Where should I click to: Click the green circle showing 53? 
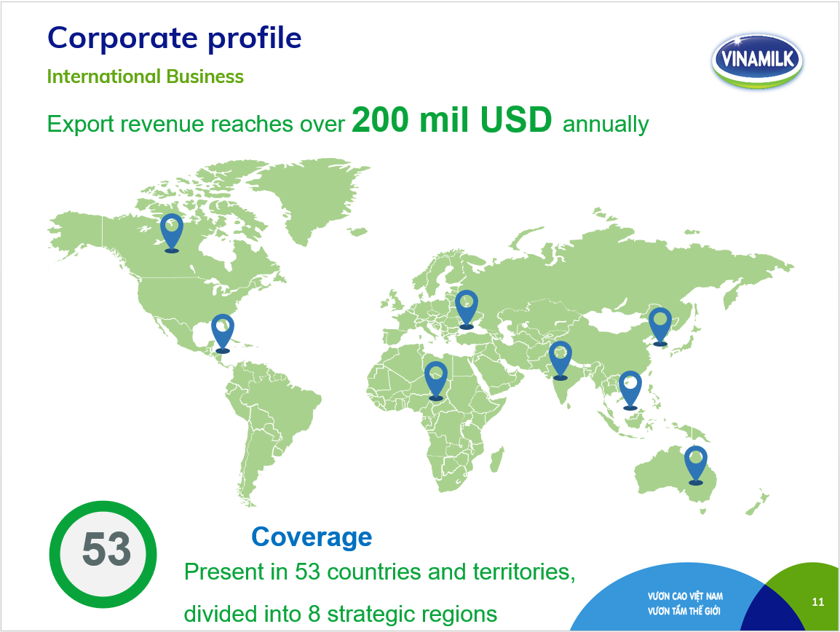[x=103, y=554]
